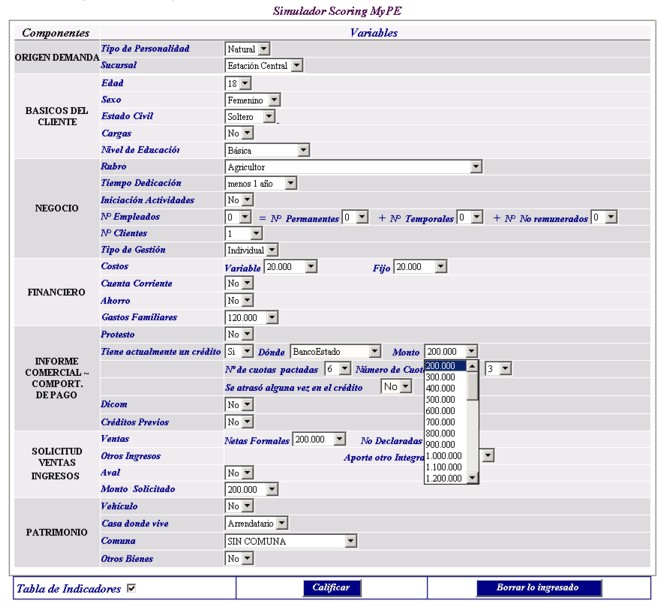Open the Comuna dropdown showing SIN COMUNA
This screenshot has height=610, width=663.
pos(290,541)
